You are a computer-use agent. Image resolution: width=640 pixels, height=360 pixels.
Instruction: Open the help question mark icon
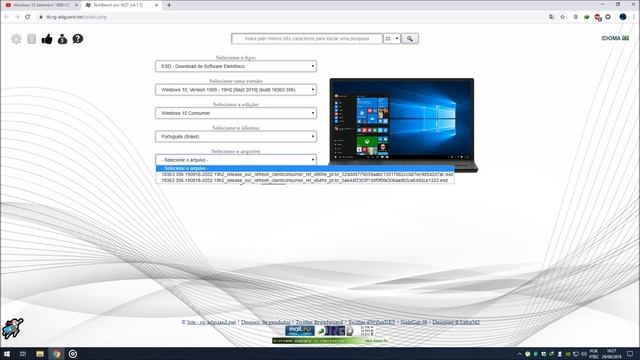(78, 39)
